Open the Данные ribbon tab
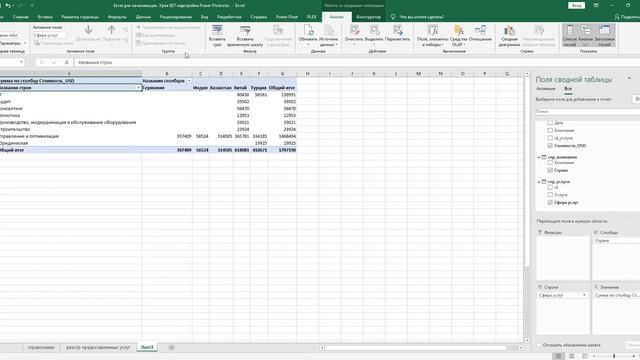The width and height of the screenshot is (640, 360). 143,17
